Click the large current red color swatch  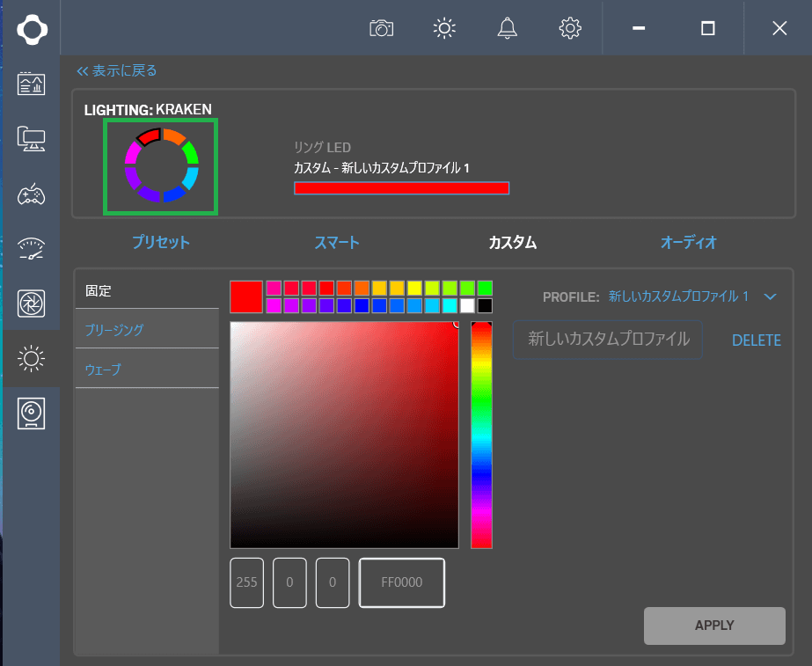(246, 296)
